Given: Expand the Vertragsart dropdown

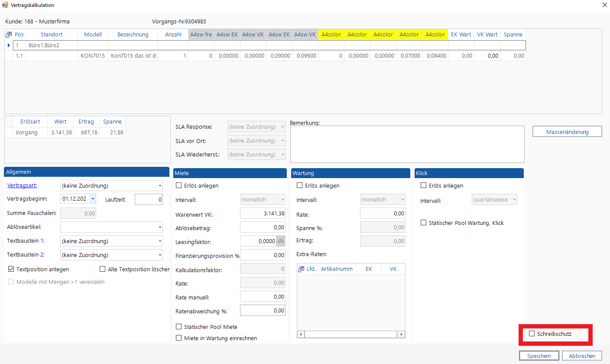Looking at the screenshot, I should coord(160,186).
